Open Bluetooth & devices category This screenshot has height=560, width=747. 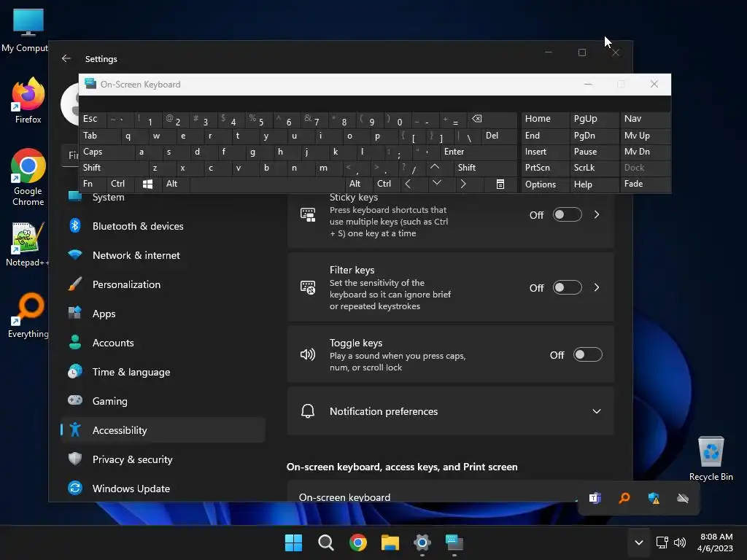pos(163,226)
